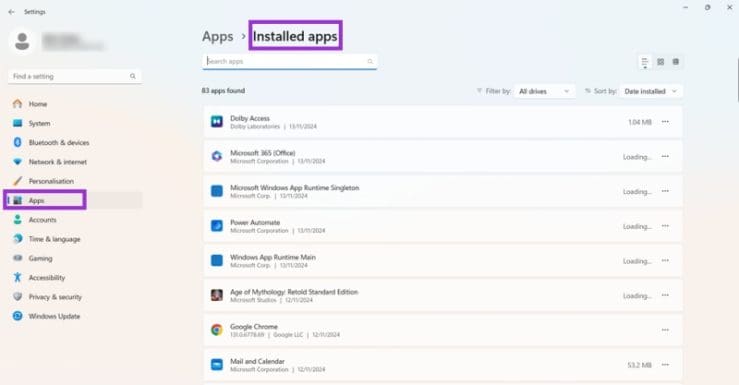Click the Google Chrome app icon
This screenshot has width=739, height=385.
pos(217,330)
